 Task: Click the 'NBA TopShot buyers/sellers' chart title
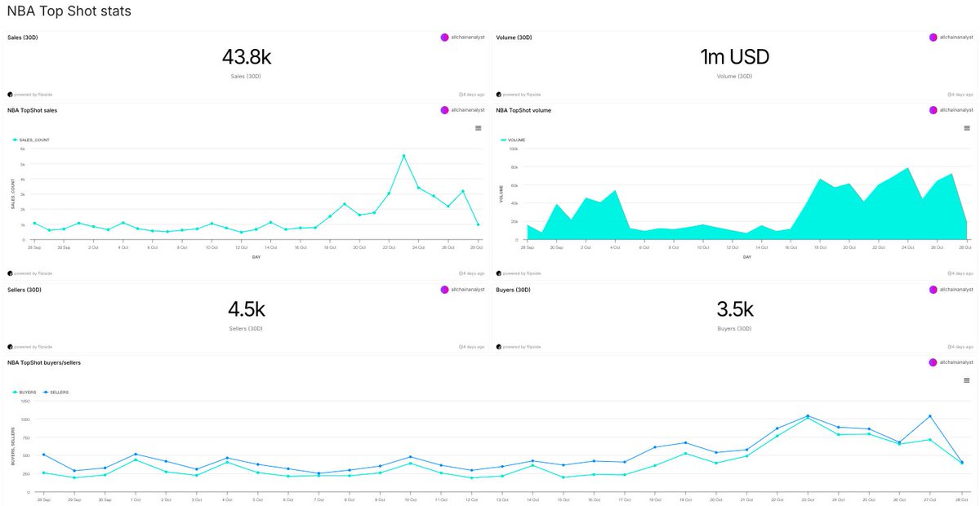click(44, 362)
